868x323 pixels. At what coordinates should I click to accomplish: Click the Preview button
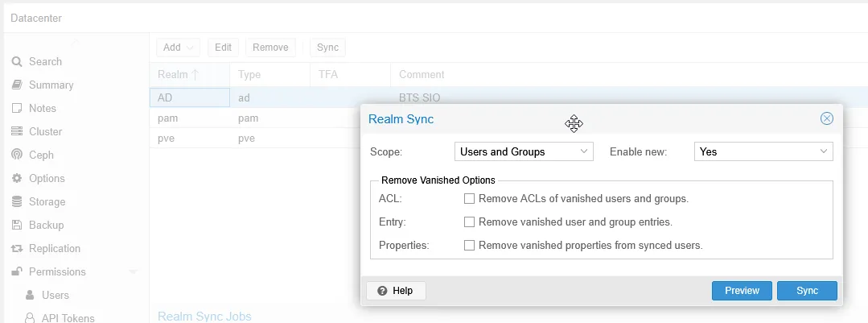coord(742,291)
